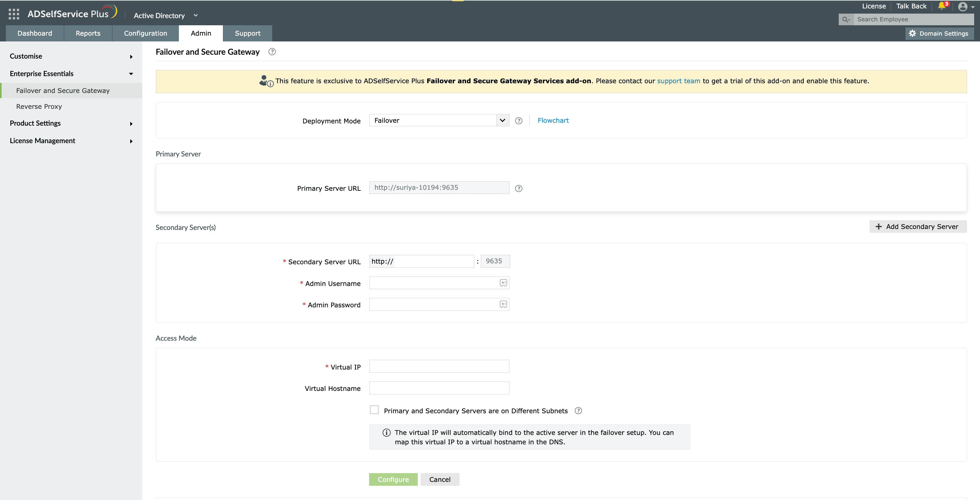Click the Secondary Server port field
Screen dimensions: 980x500
pos(495,261)
